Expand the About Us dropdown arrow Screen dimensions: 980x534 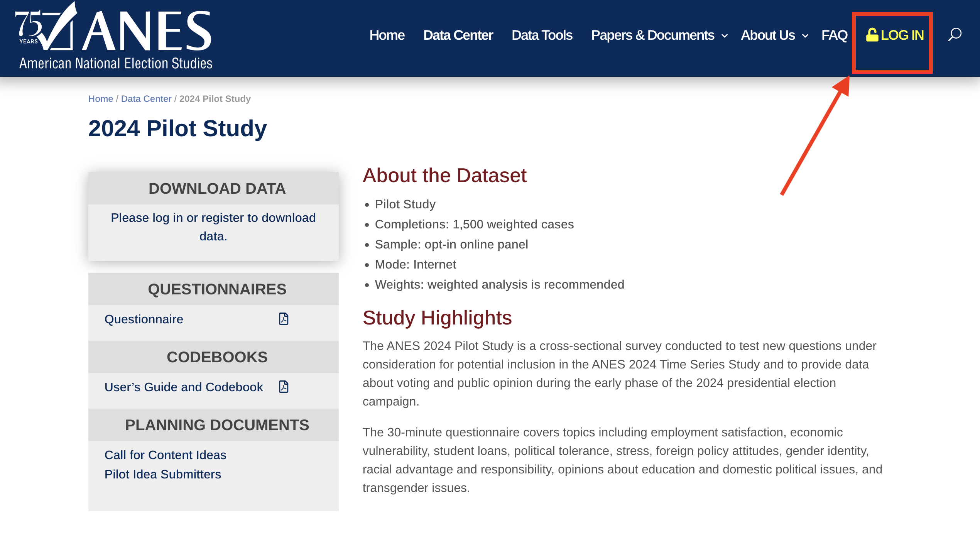(x=805, y=36)
